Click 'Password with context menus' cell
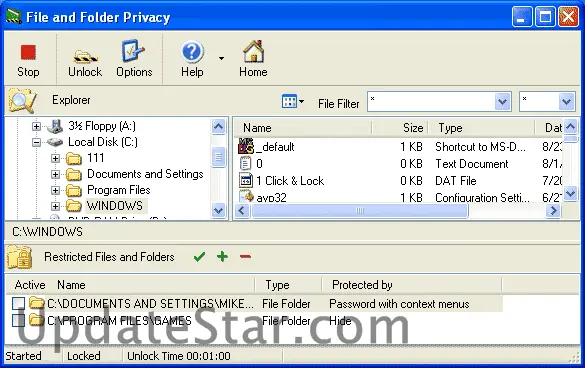Screen dimensions: 585x368 click(399, 304)
